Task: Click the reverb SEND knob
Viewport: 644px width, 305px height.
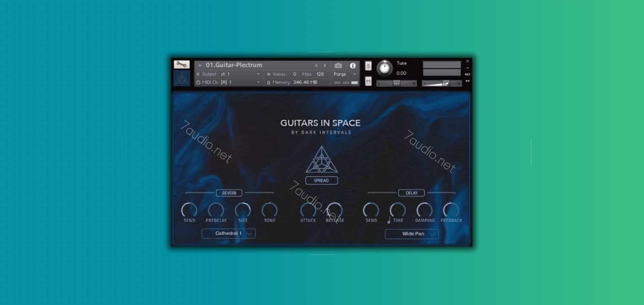Action: 189,210
